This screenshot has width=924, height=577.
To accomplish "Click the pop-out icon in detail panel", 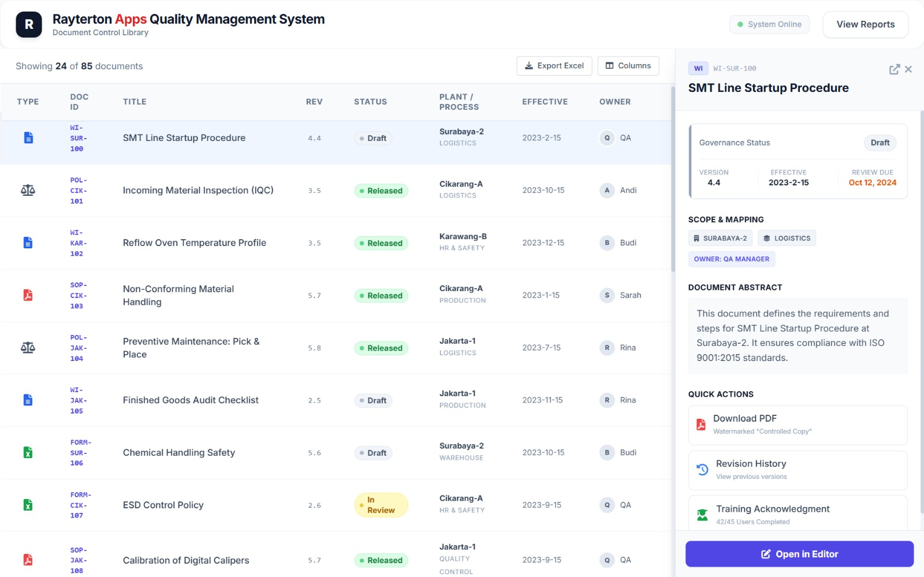I will coord(894,69).
